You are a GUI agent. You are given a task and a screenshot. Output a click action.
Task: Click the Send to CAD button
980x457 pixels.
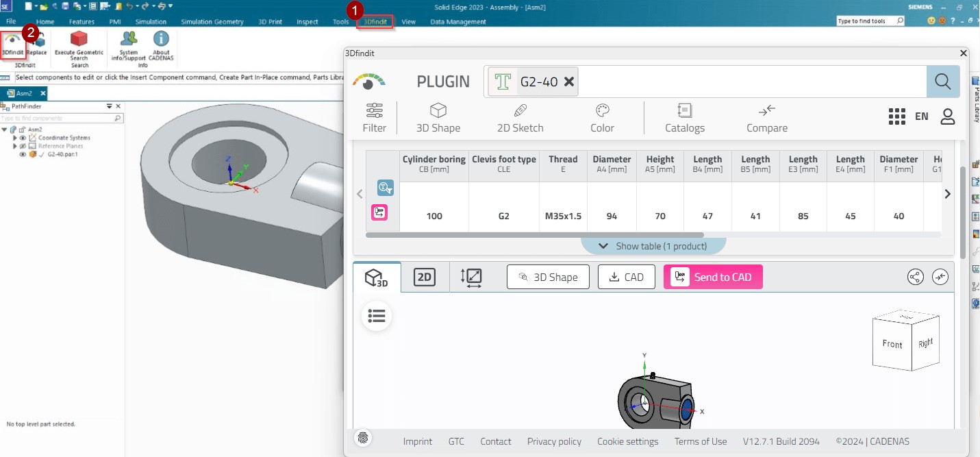coord(713,277)
